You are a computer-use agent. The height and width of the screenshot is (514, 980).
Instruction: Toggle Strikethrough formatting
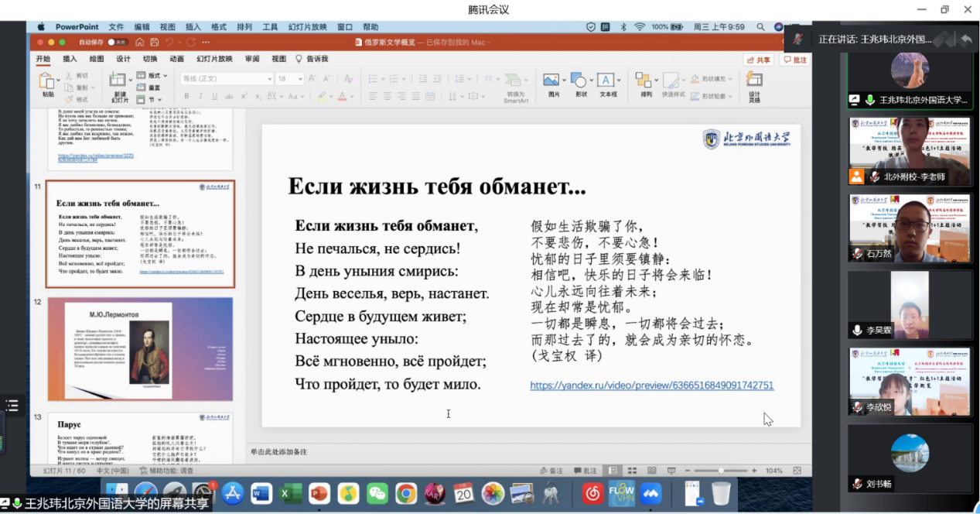[x=230, y=96]
